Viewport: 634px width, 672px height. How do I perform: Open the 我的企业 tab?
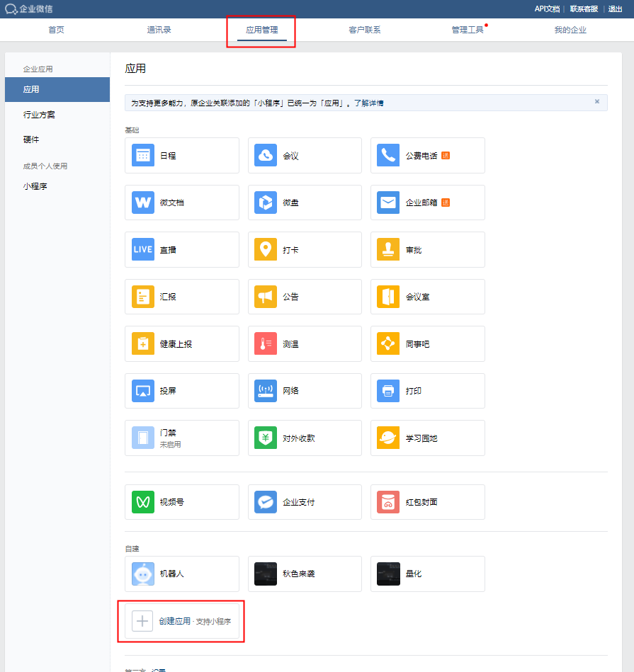pyautogui.click(x=570, y=30)
